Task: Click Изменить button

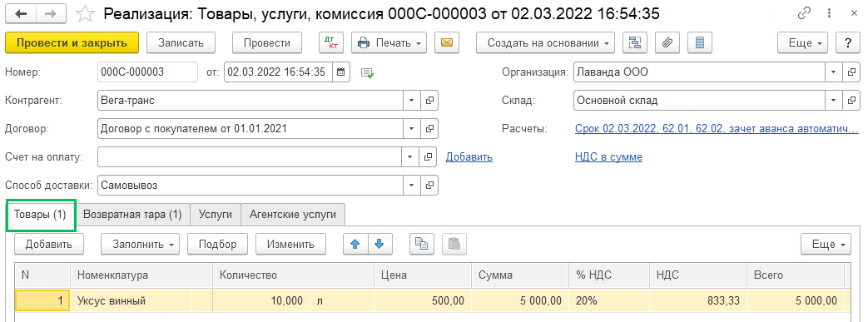Action: click(x=290, y=244)
